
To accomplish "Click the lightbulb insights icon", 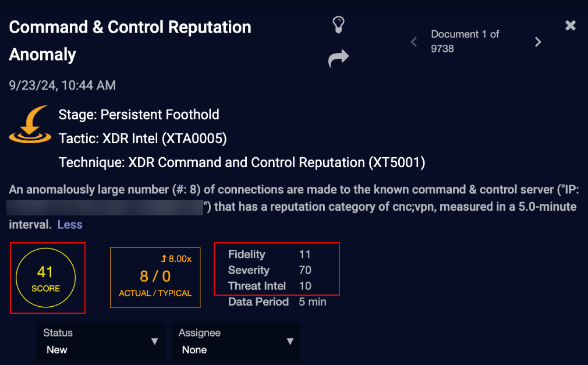I will point(339,25).
